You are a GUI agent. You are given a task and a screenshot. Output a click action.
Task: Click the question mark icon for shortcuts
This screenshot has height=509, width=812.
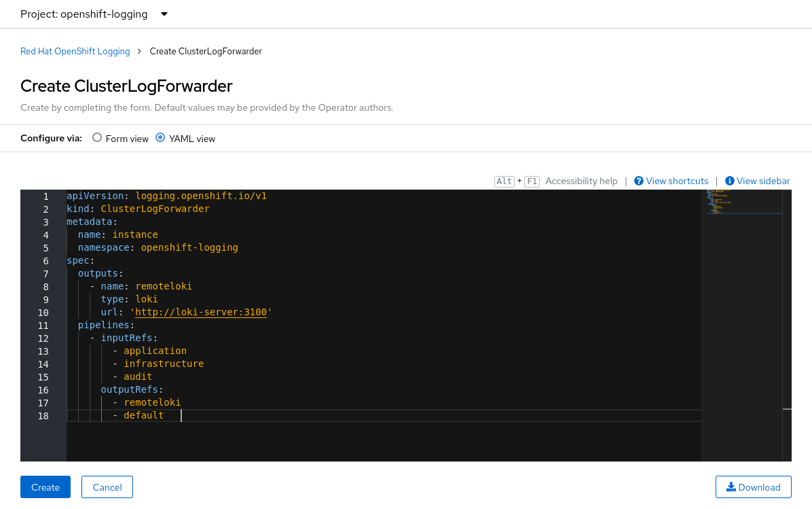point(639,181)
